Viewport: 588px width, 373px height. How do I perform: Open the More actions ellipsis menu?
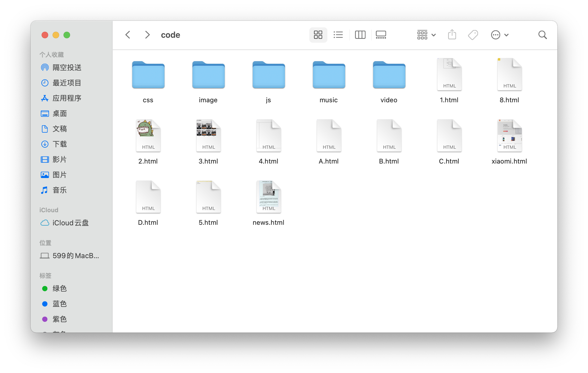coord(500,35)
